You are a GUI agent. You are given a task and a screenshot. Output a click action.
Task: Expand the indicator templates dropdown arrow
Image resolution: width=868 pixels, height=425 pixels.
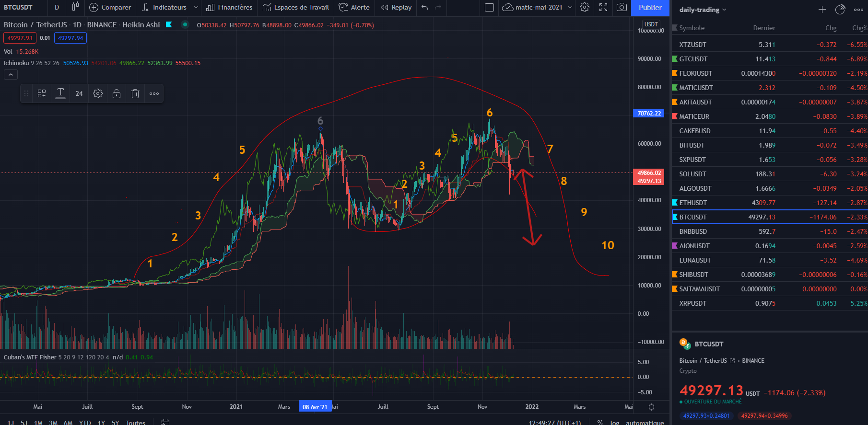pyautogui.click(x=196, y=7)
